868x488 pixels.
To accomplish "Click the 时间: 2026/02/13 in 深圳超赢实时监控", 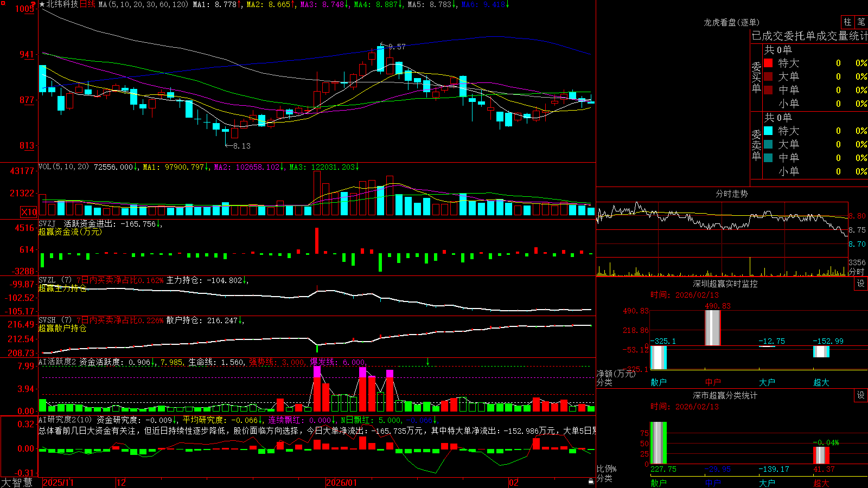I will click(x=685, y=295).
